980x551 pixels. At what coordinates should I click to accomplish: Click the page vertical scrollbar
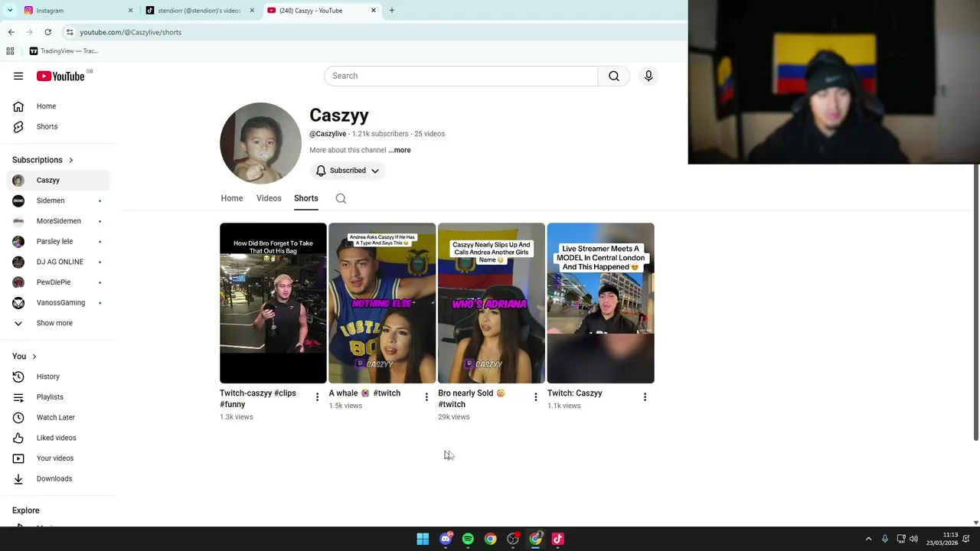click(x=975, y=302)
